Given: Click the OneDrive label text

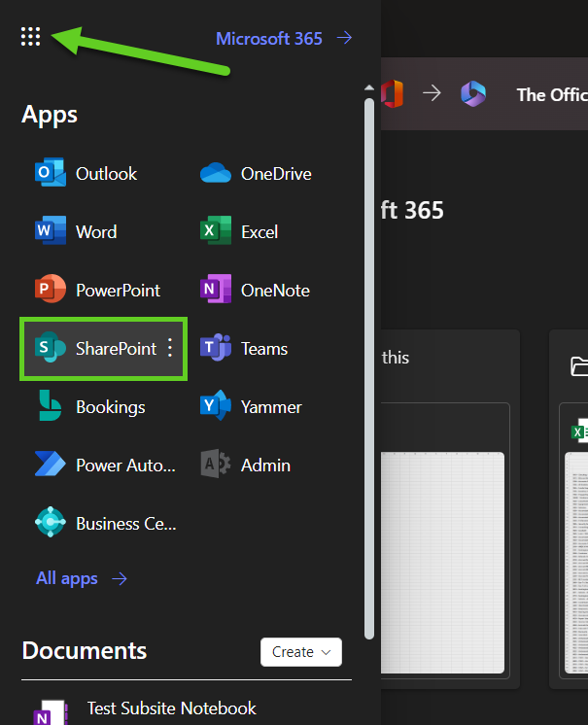Looking at the screenshot, I should (276, 174).
